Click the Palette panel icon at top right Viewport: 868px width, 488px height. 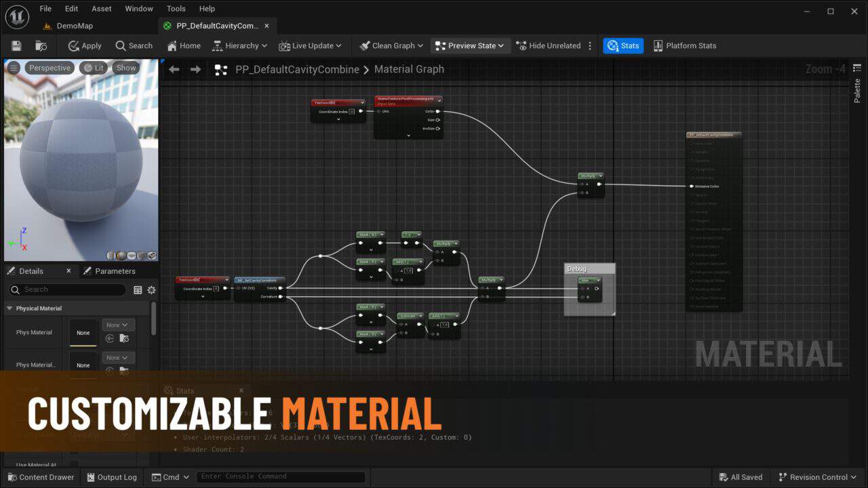click(857, 68)
